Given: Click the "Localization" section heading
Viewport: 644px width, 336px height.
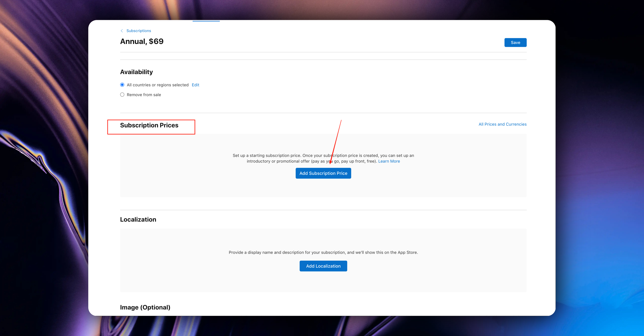Looking at the screenshot, I should tap(138, 219).
